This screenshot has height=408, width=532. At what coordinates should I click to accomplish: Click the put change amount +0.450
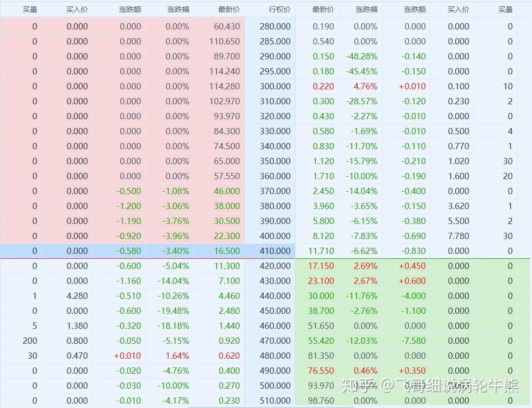coord(412,266)
